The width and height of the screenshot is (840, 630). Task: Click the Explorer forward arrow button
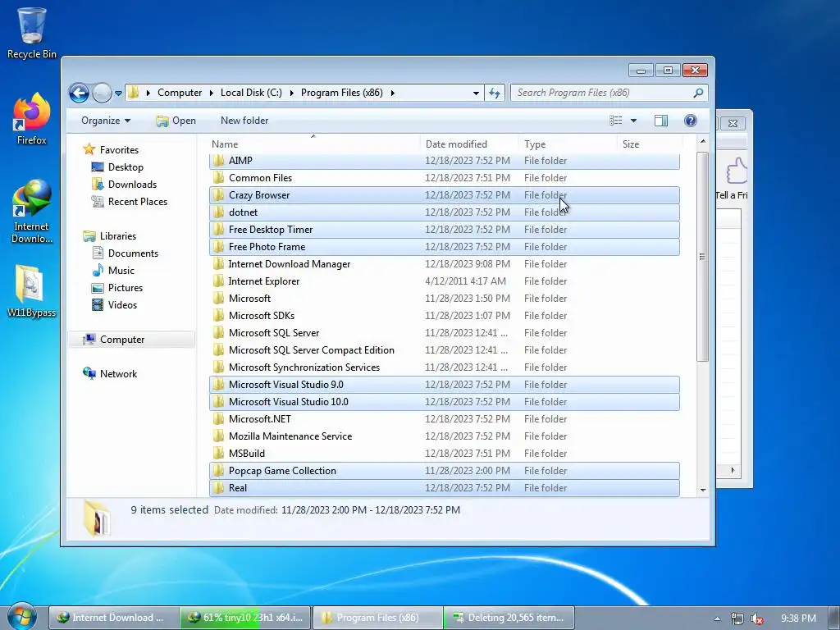click(102, 94)
